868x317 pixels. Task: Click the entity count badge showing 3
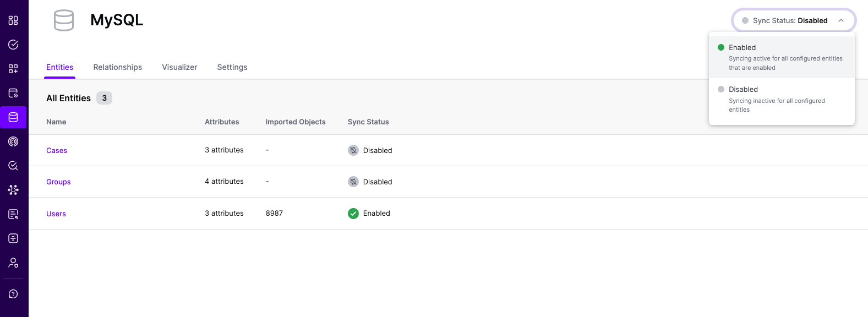104,98
